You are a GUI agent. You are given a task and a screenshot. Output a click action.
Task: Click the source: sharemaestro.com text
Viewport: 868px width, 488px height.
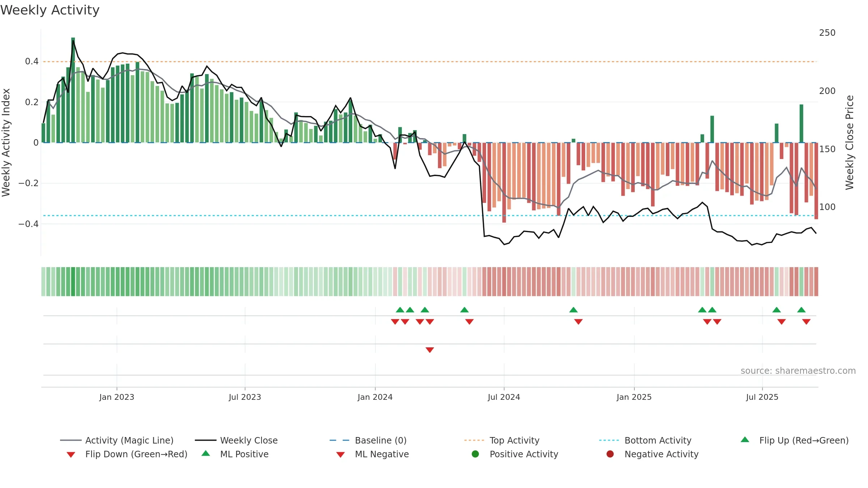(798, 371)
